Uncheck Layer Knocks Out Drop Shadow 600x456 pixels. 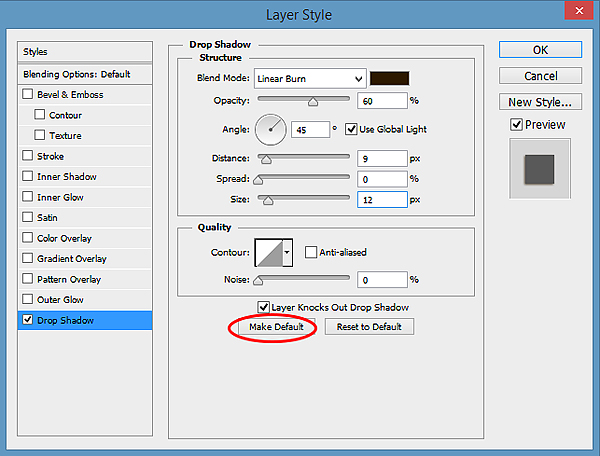pyautogui.click(x=263, y=307)
